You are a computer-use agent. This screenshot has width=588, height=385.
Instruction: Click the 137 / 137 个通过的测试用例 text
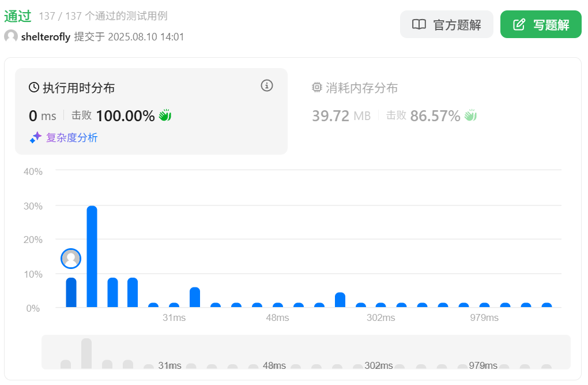pos(103,16)
